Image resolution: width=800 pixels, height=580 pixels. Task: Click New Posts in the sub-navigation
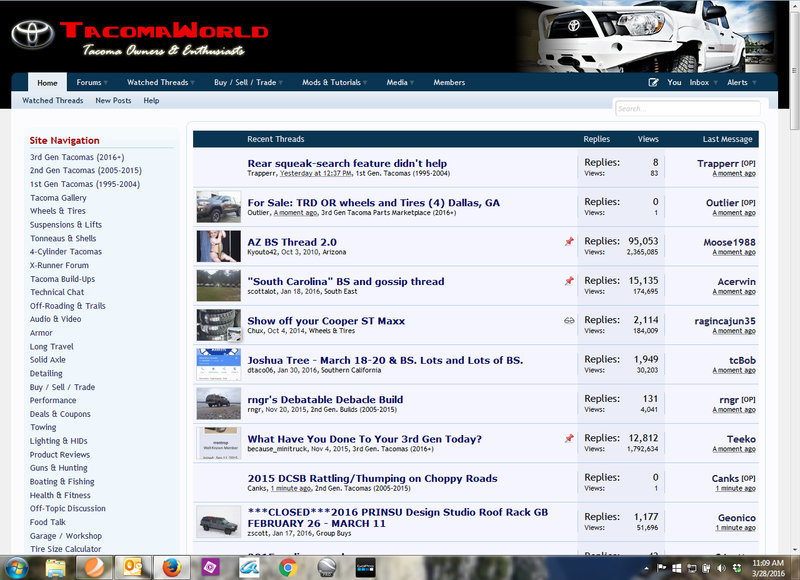(x=113, y=100)
